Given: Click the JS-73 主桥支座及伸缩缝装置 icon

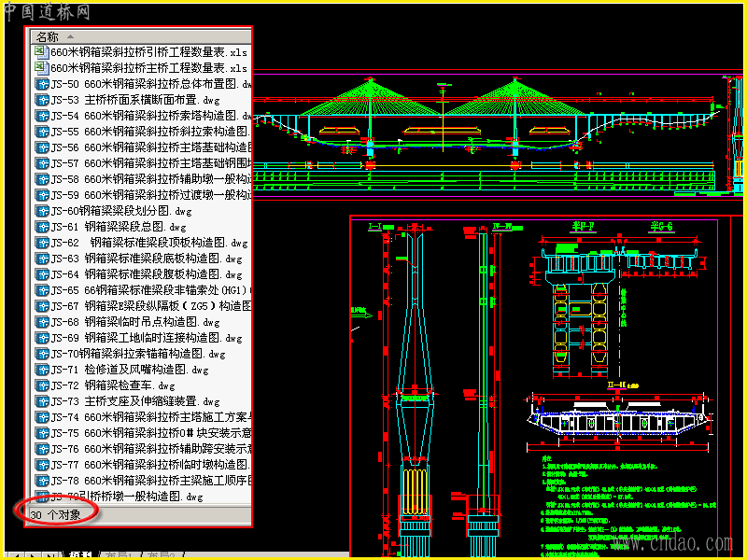Looking at the screenshot, I should (x=42, y=401).
